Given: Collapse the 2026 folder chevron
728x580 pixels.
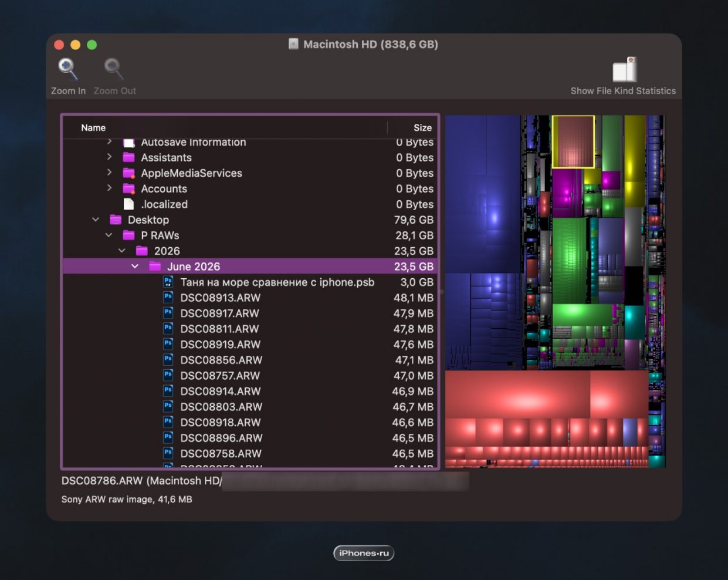Looking at the screenshot, I should [x=122, y=251].
